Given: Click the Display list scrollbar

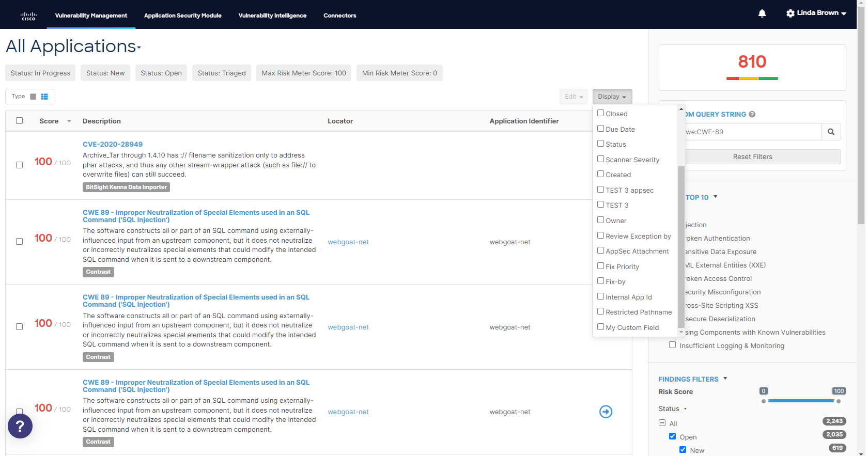Looking at the screenshot, I should (681, 247).
